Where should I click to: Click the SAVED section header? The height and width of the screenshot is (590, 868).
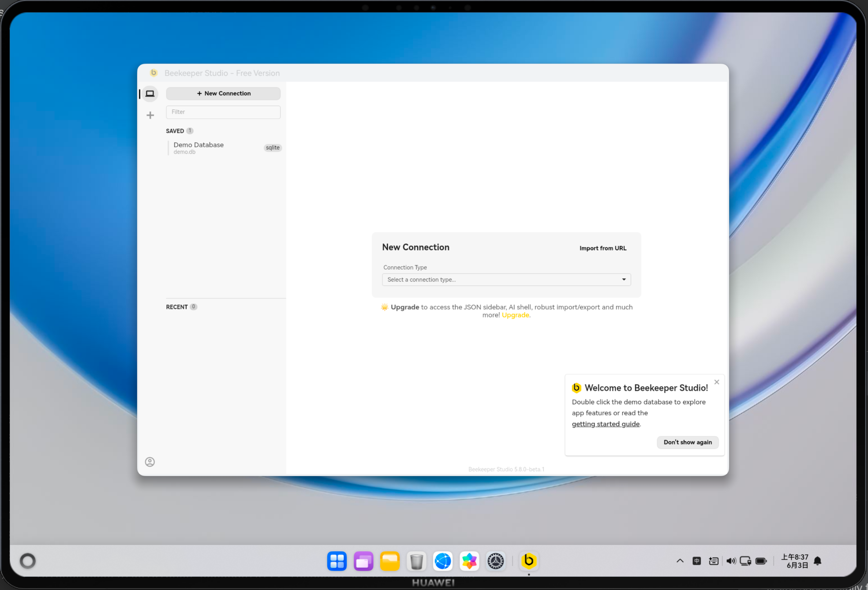[x=180, y=131]
